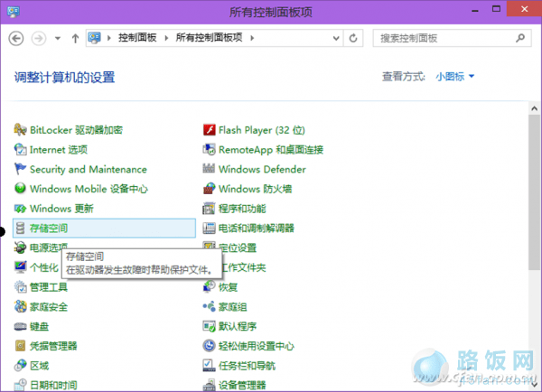This screenshot has width=542, height=392.
Task: Refresh the control panel view
Action: pos(353,38)
